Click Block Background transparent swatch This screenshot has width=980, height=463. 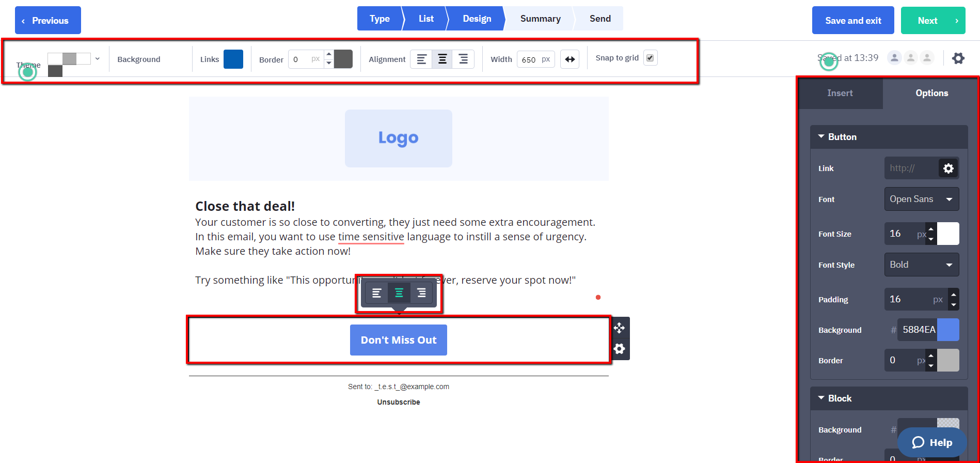(x=948, y=424)
